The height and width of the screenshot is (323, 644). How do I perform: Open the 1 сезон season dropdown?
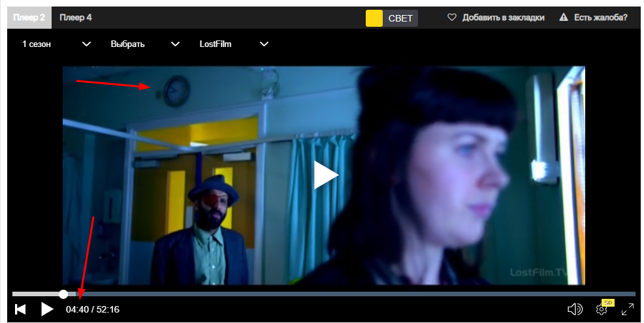click(x=56, y=44)
